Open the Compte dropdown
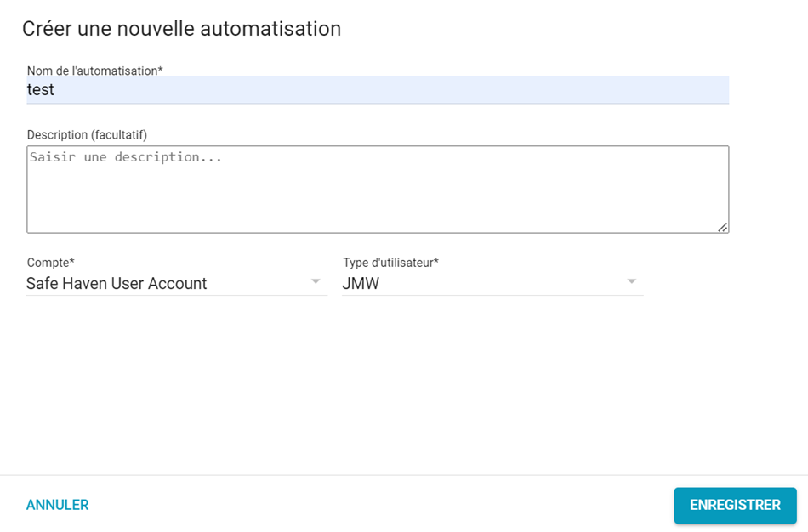808x532 pixels. [x=176, y=284]
